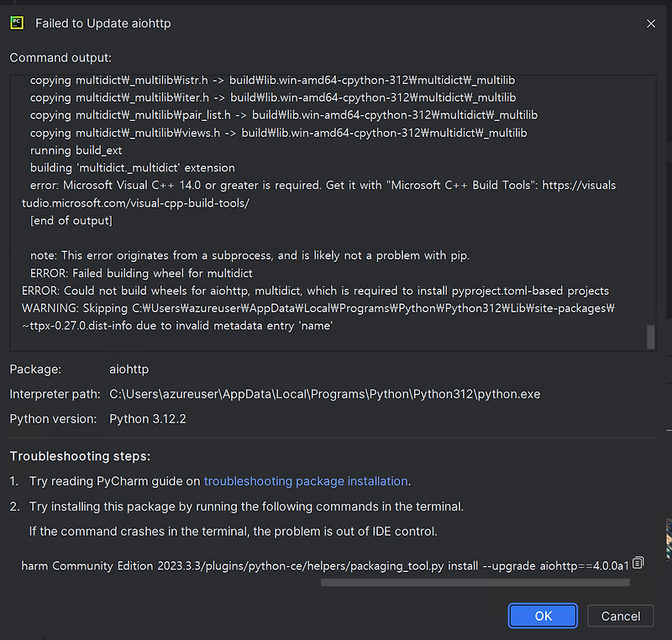Click the 'copying multidict\_multilib\pair_list.h' line
The width and height of the screenshot is (672, 640).
pyautogui.click(x=284, y=115)
